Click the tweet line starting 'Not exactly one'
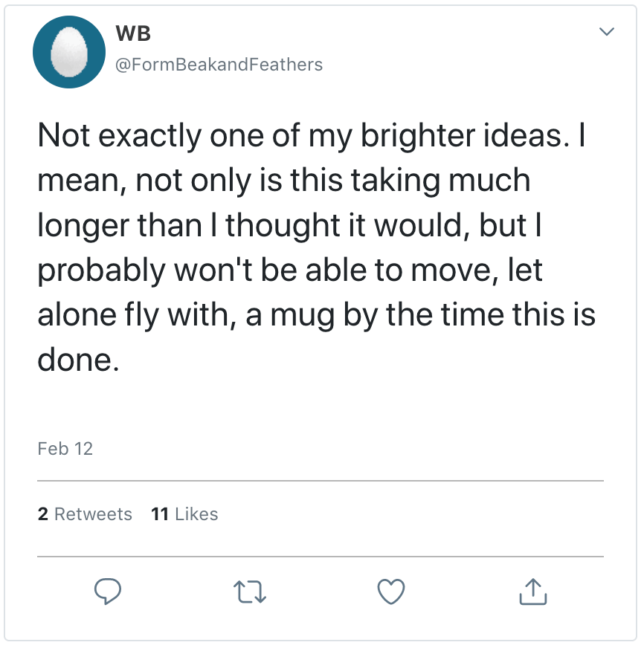Screen dimensions: 644x648 tap(311, 135)
